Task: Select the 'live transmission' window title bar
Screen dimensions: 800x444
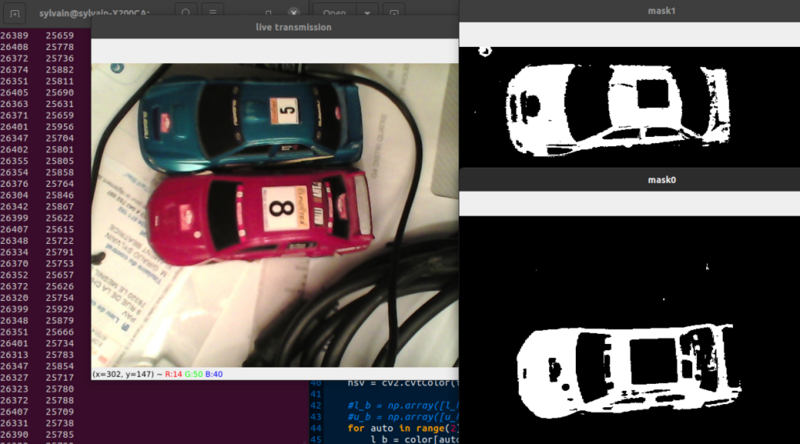Action: [x=274, y=27]
